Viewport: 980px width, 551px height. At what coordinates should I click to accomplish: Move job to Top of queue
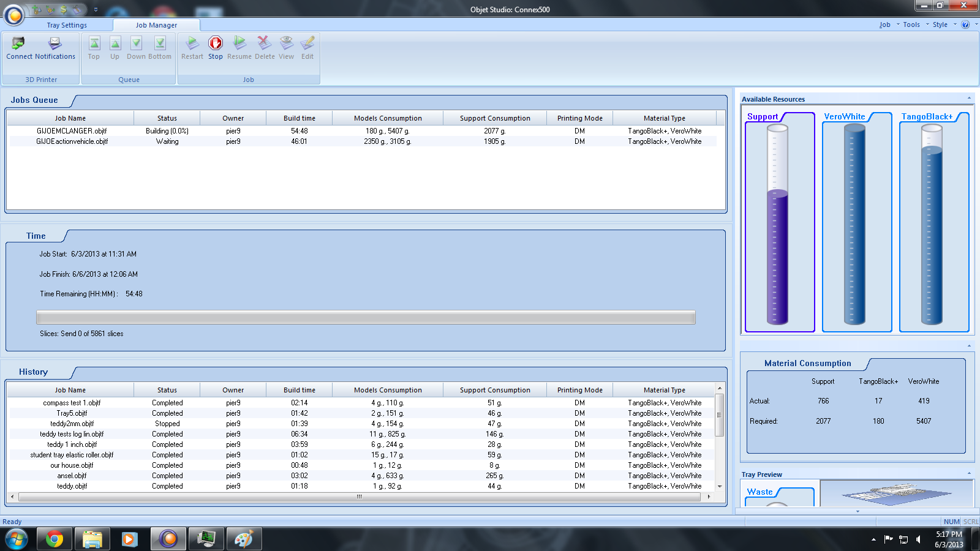coord(94,48)
